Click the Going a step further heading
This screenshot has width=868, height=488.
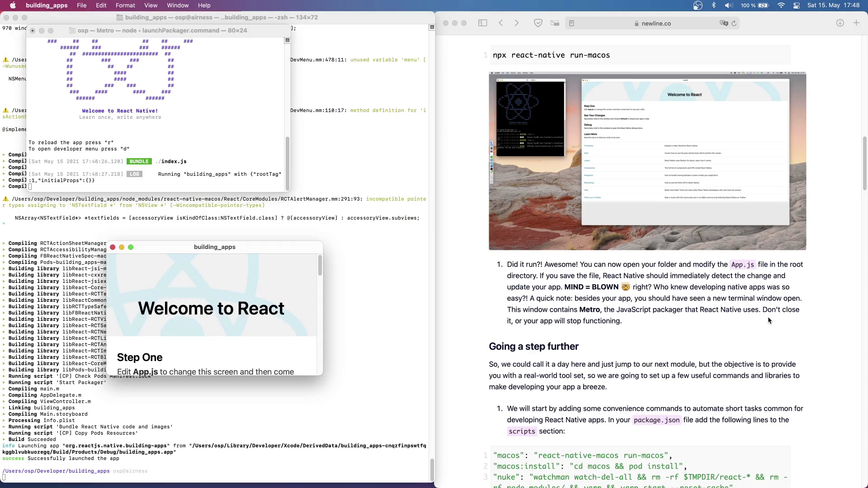click(x=533, y=347)
